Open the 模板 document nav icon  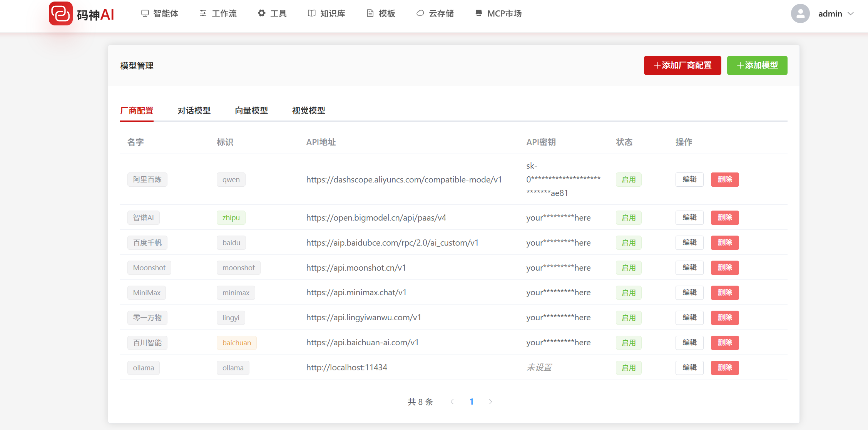pos(370,13)
